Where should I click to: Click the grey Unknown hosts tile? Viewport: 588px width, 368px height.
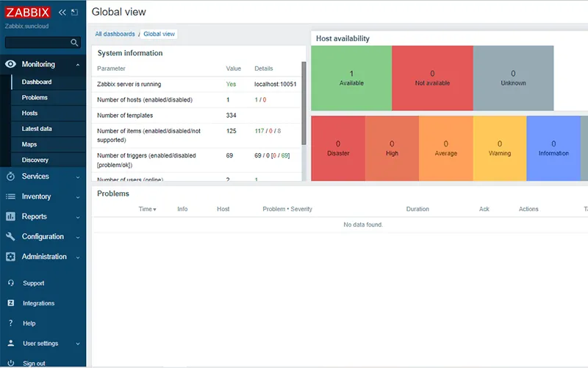tap(513, 78)
